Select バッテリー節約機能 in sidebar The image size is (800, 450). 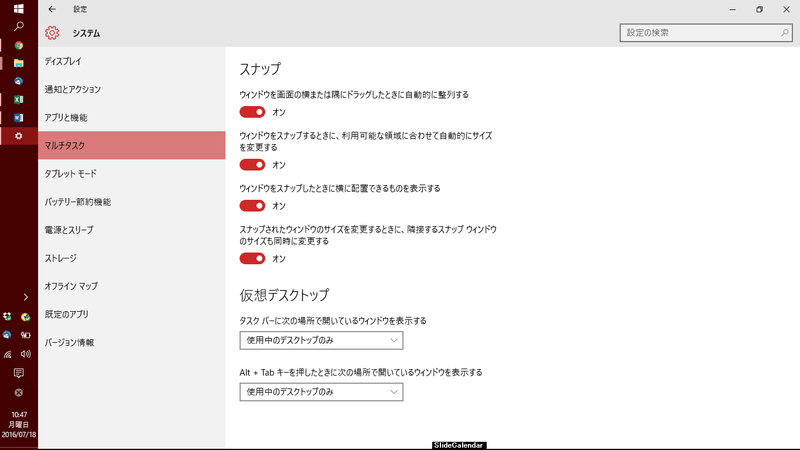click(x=132, y=202)
